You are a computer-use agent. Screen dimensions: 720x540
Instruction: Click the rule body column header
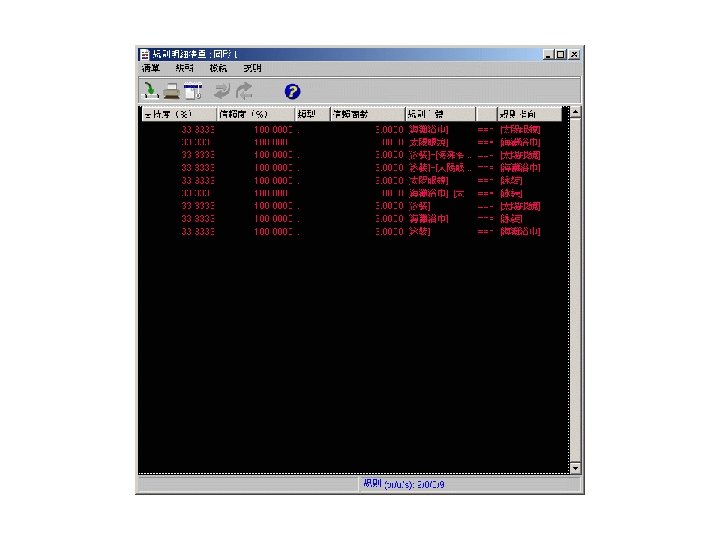coord(440,114)
